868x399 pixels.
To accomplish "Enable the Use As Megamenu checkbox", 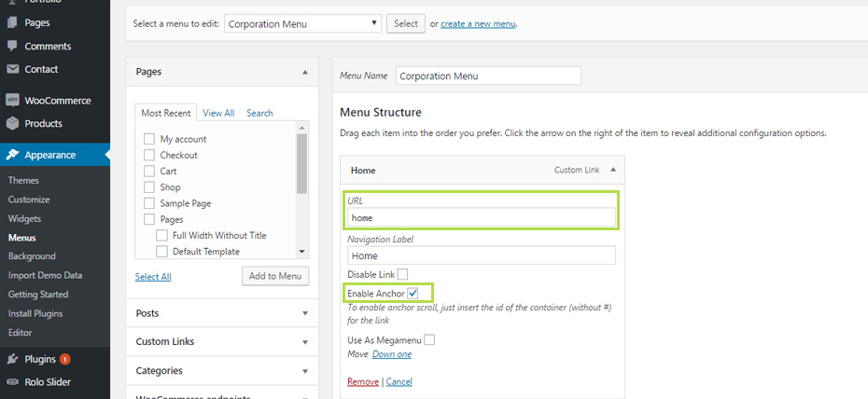I will pos(429,340).
